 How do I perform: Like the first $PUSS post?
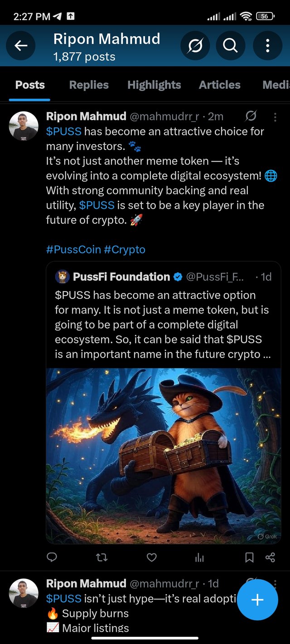[152, 557]
